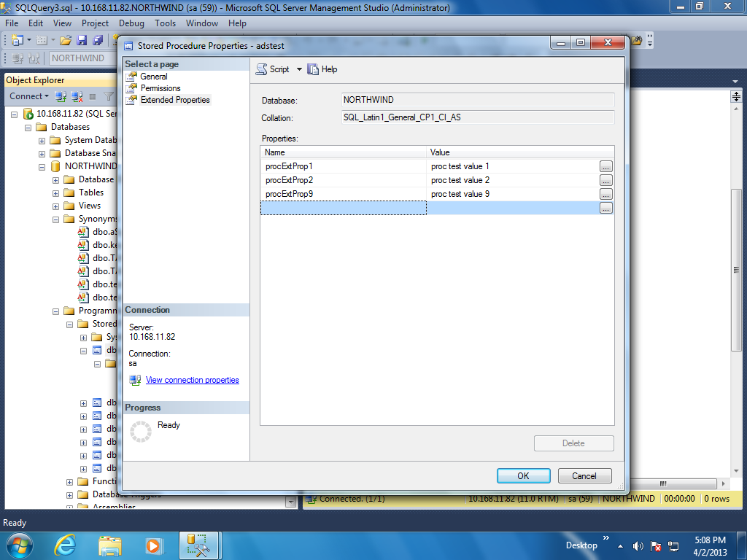The image size is (747, 560).
Task: Click the Open File toolbar icon
Action: coord(65,41)
